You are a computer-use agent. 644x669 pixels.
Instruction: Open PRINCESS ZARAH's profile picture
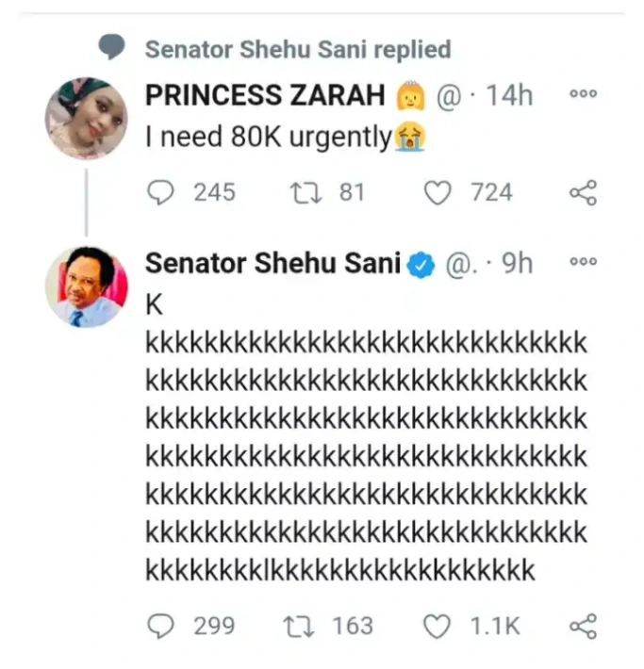coord(86,119)
